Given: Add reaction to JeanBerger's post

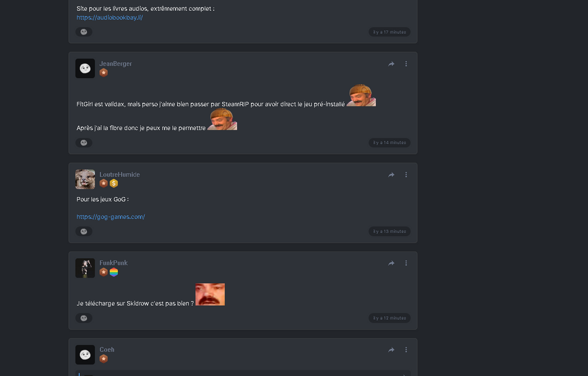Looking at the screenshot, I should click(84, 143).
